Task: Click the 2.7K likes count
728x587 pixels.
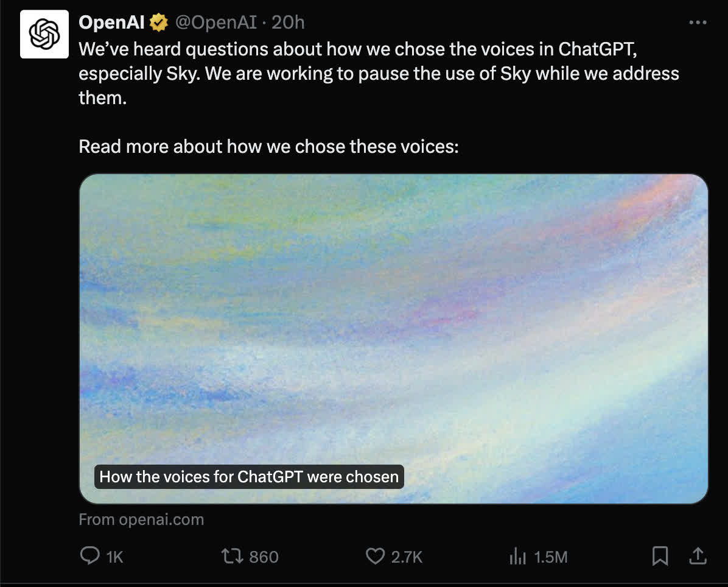Action: 407,557
